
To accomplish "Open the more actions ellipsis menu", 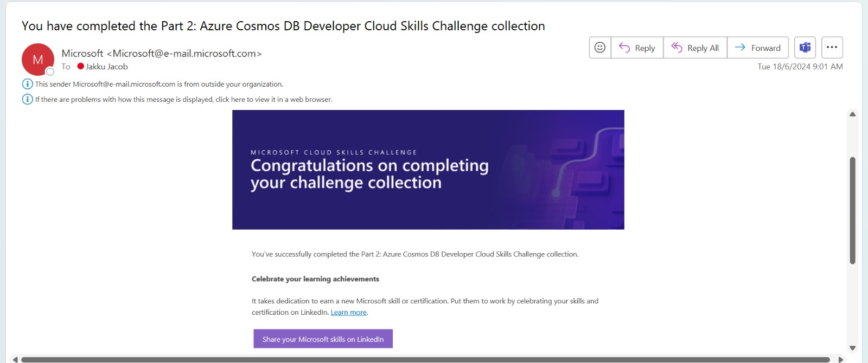I will (832, 48).
